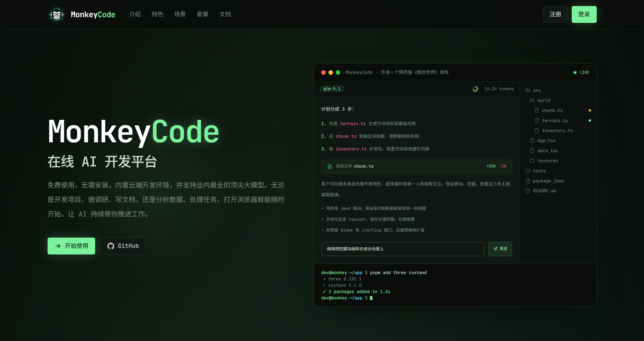The height and width of the screenshot is (341, 644).
Task: Click the 发送 send button
Action: coord(500,249)
